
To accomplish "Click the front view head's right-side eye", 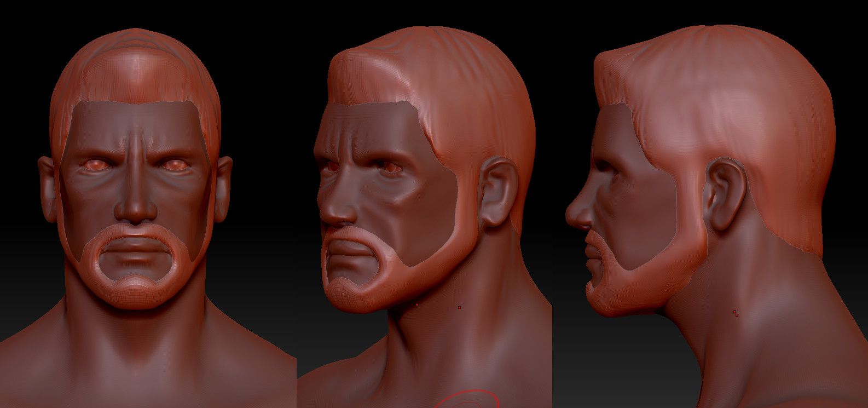I will [x=175, y=164].
